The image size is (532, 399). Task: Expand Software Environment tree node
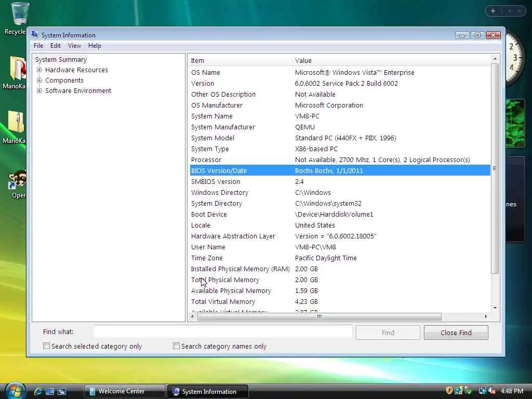[39, 90]
